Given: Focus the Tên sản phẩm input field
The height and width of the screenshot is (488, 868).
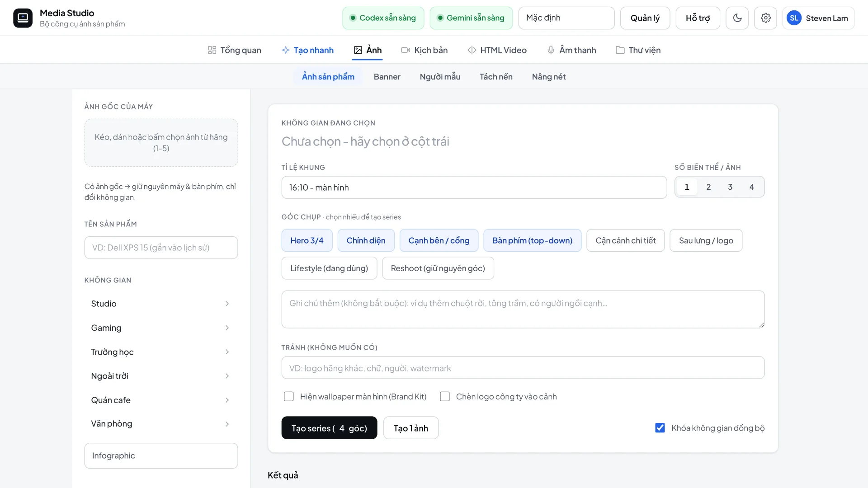Looking at the screenshot, I should click(161, 248).
